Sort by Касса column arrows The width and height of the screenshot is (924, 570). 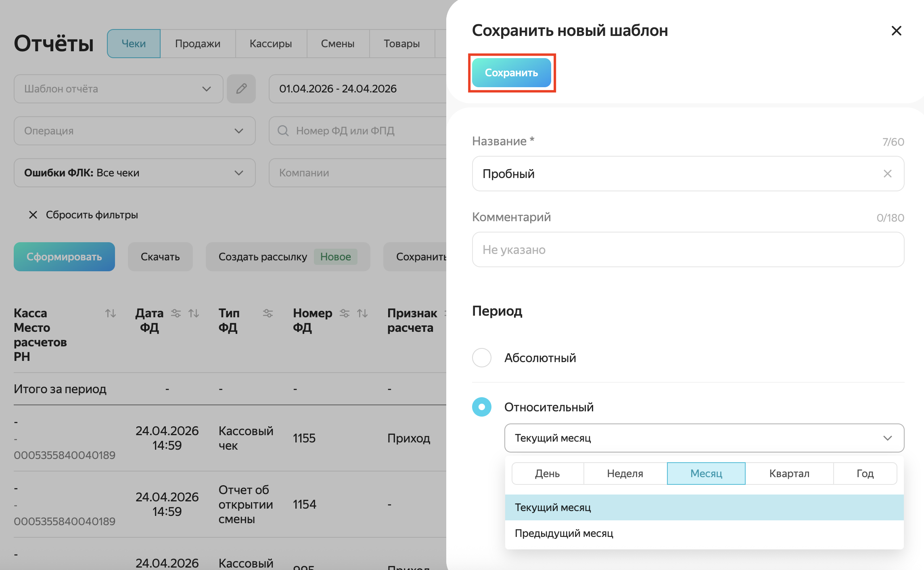click(111, 313)
